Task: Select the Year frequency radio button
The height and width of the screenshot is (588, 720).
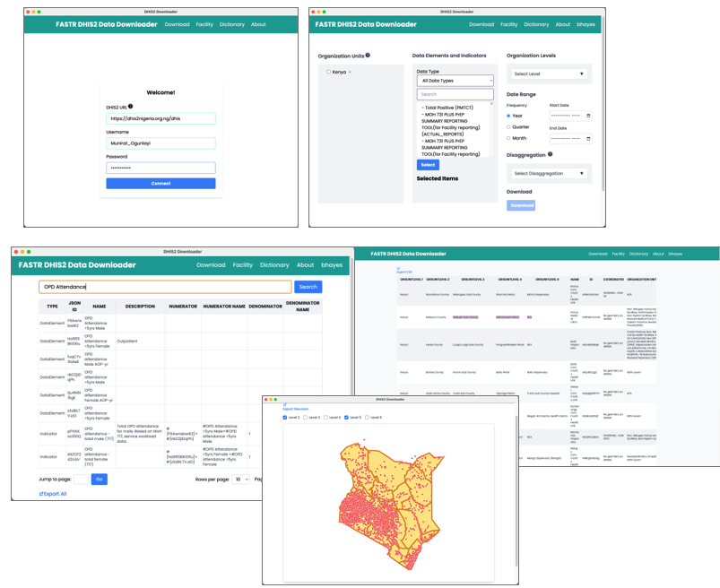Action: (x=508, y=116)
